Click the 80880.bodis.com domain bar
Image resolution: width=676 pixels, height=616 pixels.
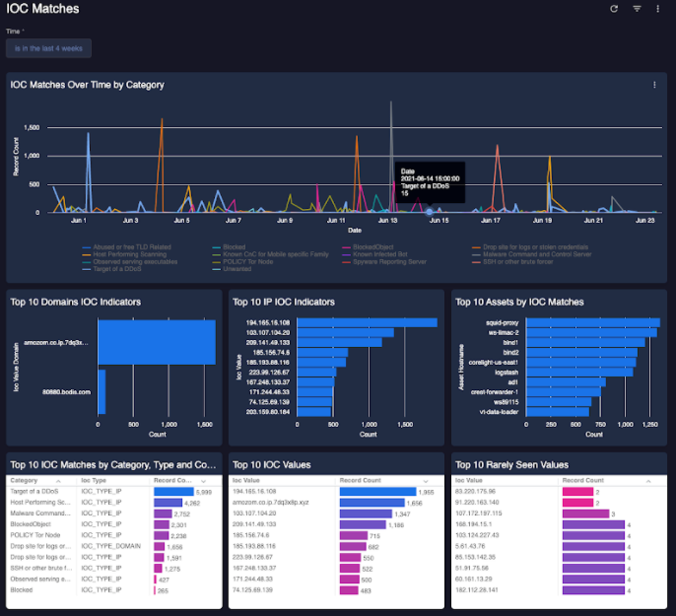[101, 392]
